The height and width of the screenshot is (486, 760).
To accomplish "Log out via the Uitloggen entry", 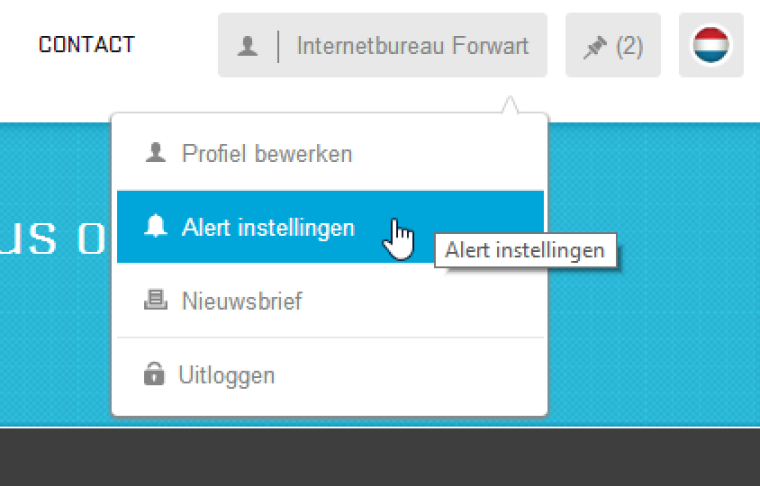I will coord(227,376).
